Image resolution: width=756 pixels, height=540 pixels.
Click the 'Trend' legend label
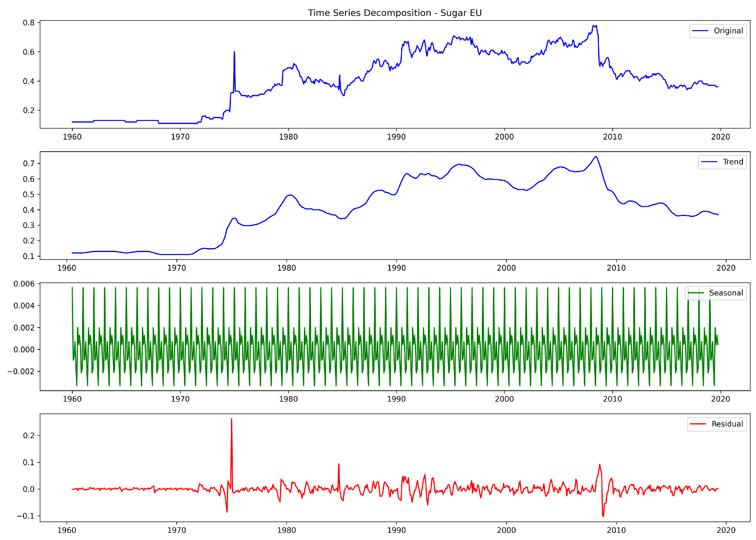(x=733, y=162)
